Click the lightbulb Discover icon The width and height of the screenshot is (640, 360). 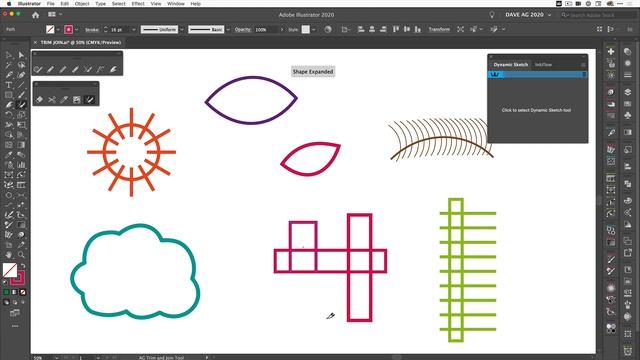tap(492, 15)
